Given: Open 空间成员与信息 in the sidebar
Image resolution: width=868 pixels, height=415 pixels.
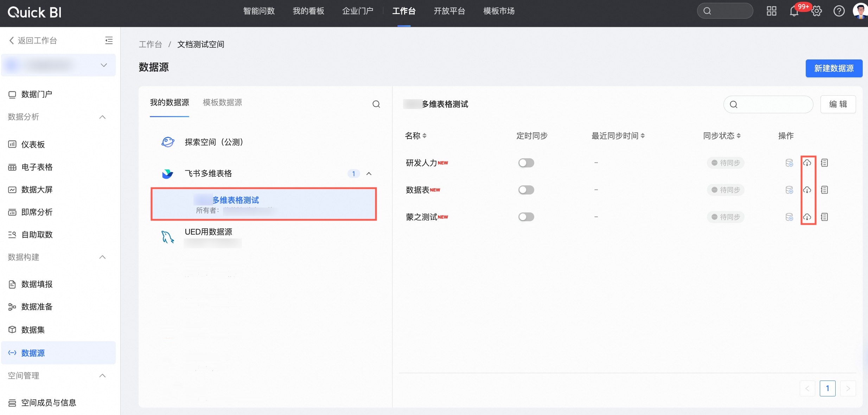Looking at the screenshot, I should coord(42,403).
